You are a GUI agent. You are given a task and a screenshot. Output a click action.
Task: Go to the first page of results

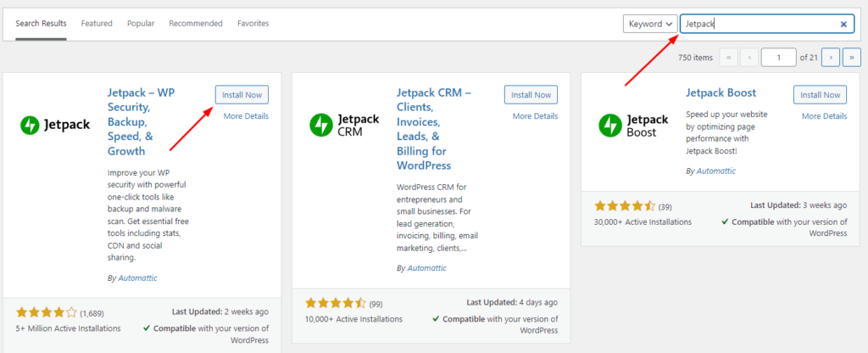[728, 57]
